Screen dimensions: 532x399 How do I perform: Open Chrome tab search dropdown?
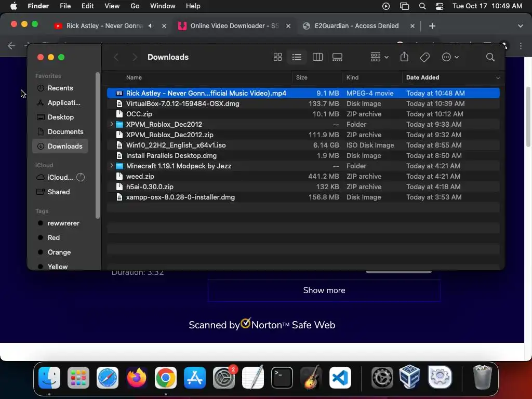coord(520,26)
